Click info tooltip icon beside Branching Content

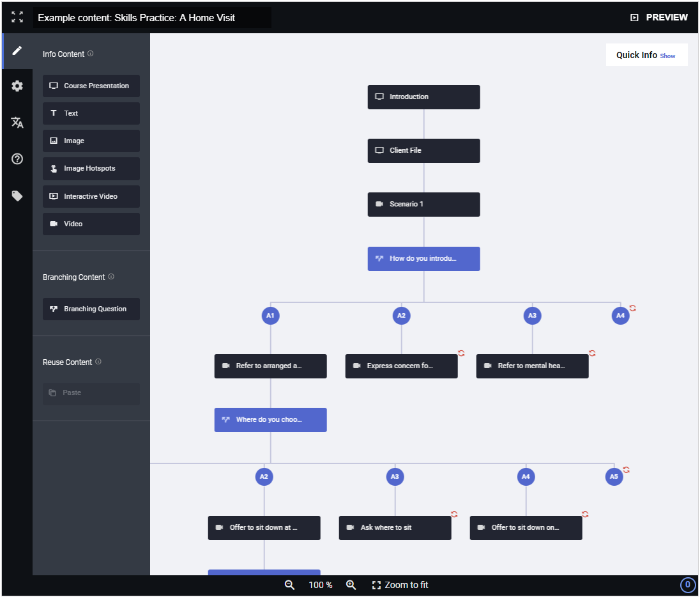(x=111, y=277)
